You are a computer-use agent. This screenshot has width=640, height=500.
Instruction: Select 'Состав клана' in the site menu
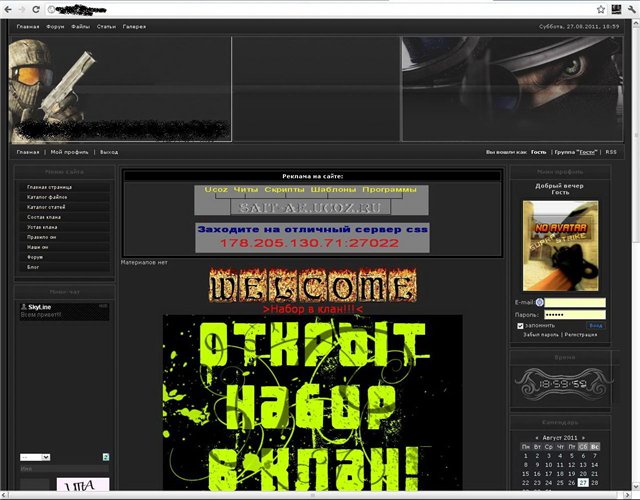point(44,217)
